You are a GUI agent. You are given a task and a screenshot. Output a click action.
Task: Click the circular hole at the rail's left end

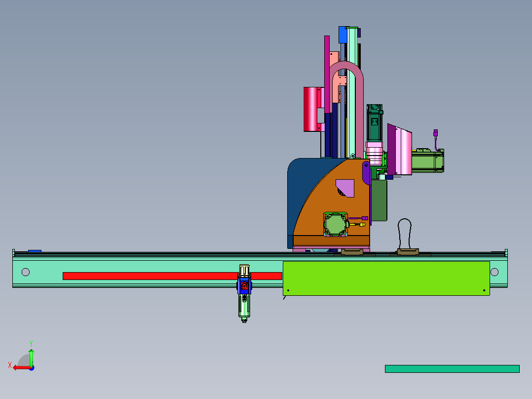click(x=26, y=272)
